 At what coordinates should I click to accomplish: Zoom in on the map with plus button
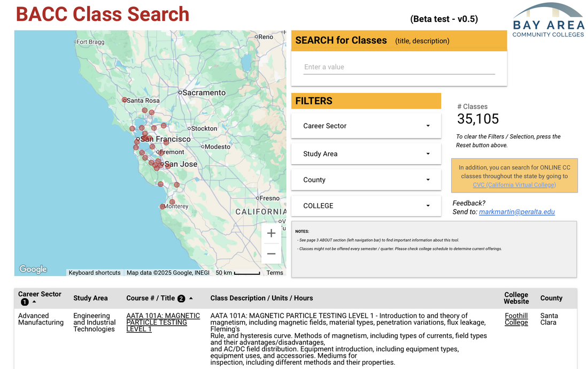tap(271, 233)
